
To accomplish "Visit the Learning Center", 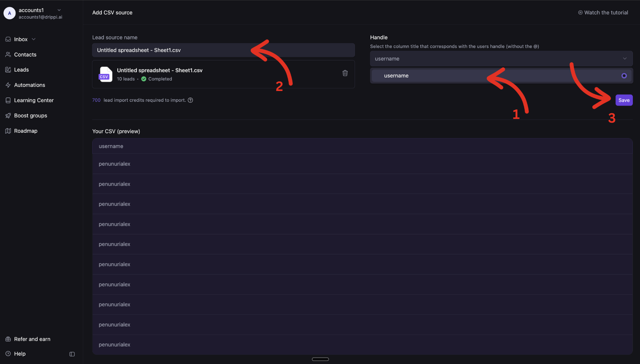I will coord(33,100).
